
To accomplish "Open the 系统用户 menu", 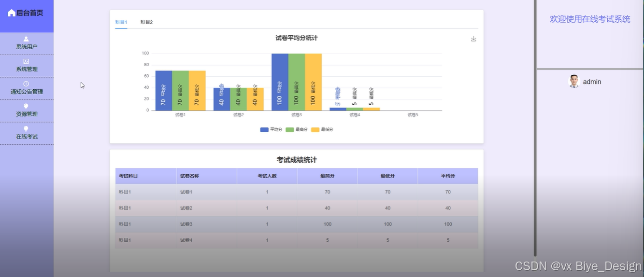I will [27, 47].
